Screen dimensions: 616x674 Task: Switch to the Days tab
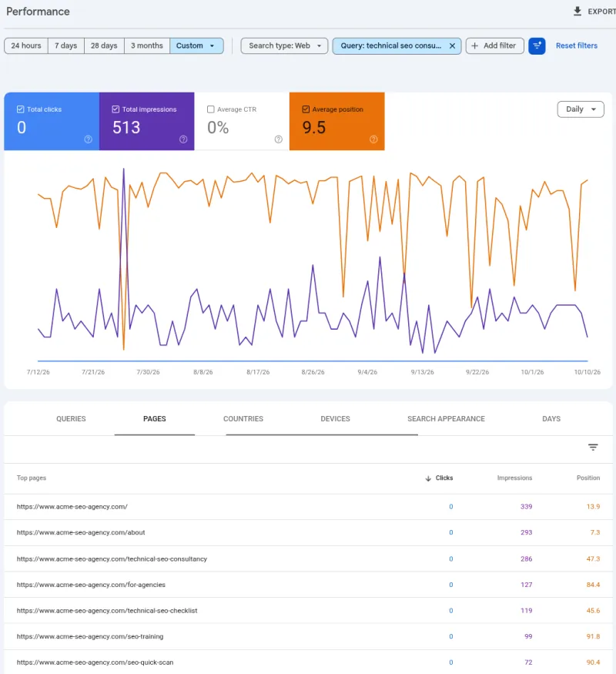551,419
